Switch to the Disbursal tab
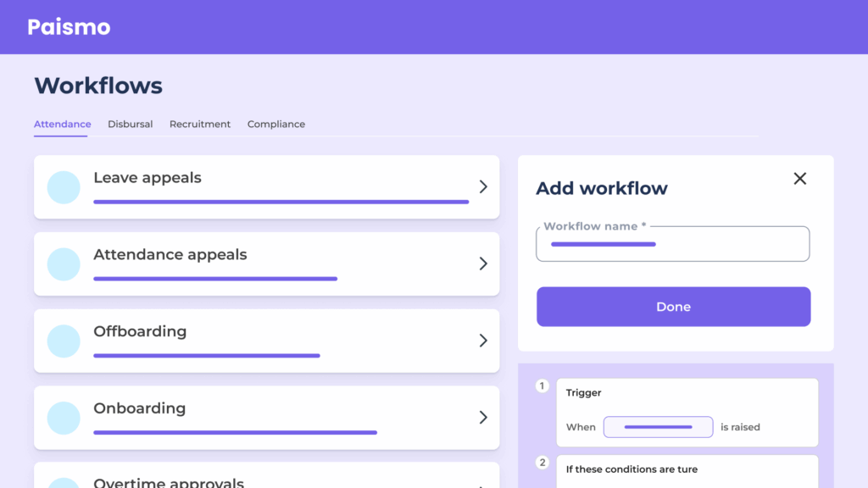 [x=130, y=125]
